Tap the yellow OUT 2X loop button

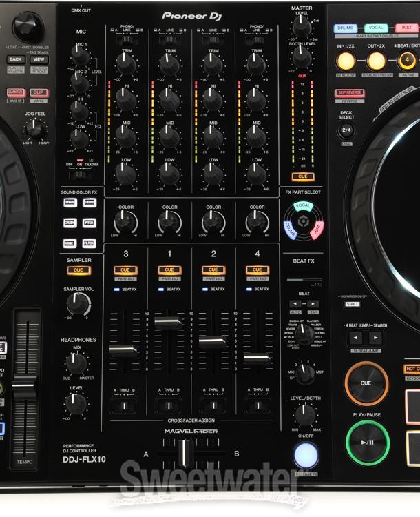pos(376,61)
